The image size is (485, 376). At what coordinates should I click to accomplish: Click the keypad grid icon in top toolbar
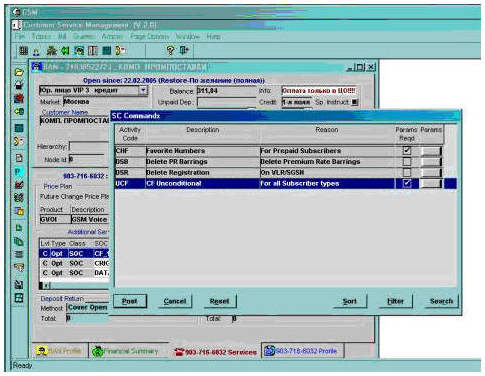(23, 51)
